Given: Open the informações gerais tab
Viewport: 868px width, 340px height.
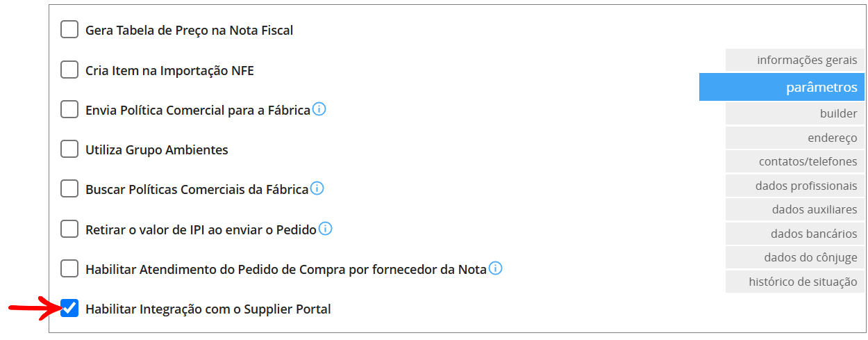Looking at the screenshot, I should pos(795,60).
